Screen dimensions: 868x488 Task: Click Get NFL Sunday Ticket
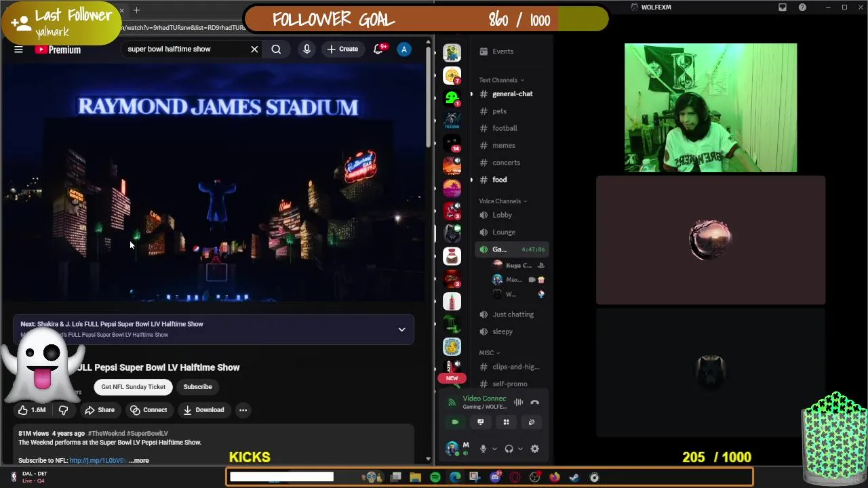(133, 386)
